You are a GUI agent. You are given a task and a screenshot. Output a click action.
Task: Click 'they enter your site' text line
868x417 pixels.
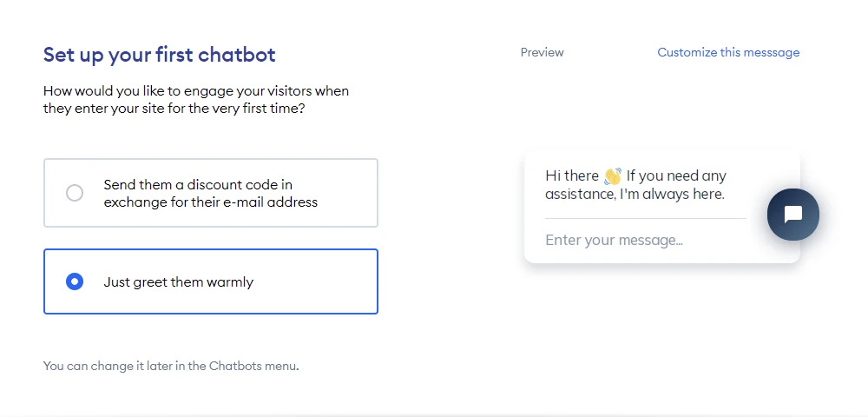click(x=174, y=109)
